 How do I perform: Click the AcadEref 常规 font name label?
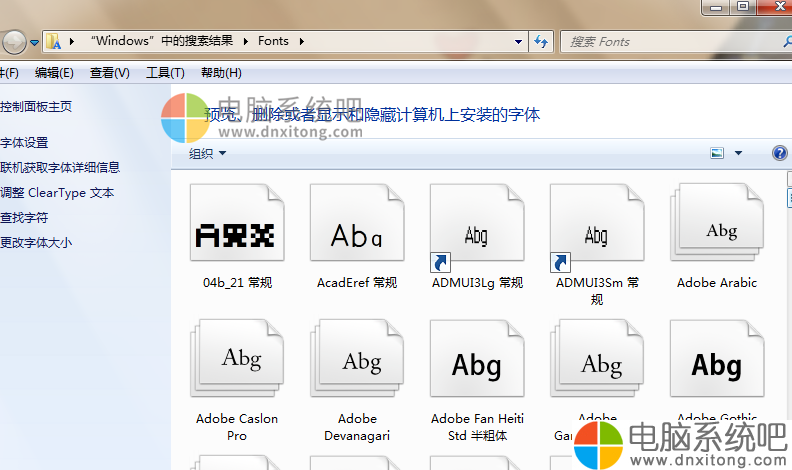click(357, 283)
